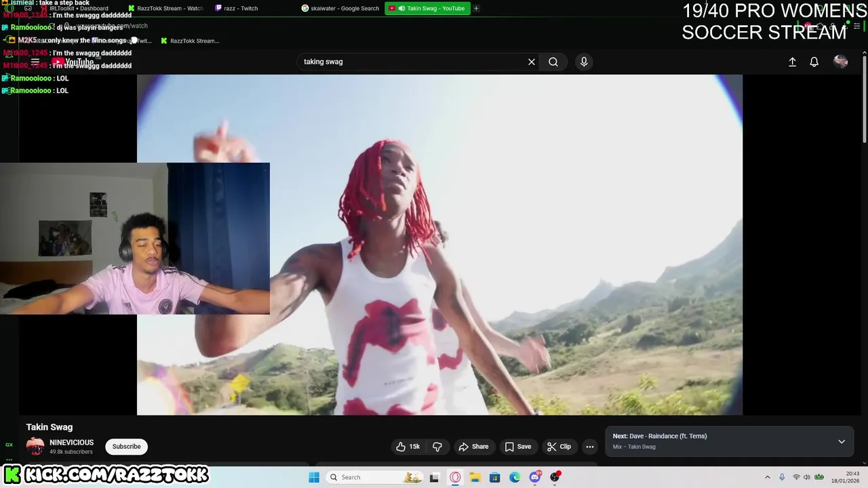Open OBS Studio from the taskbar
Screen dimensions: 868x488
click(x=555, y=477)
